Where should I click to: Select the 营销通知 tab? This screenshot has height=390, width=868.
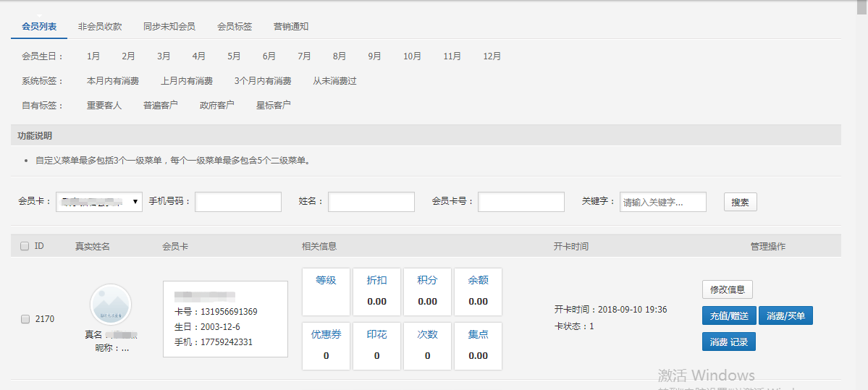291,26
